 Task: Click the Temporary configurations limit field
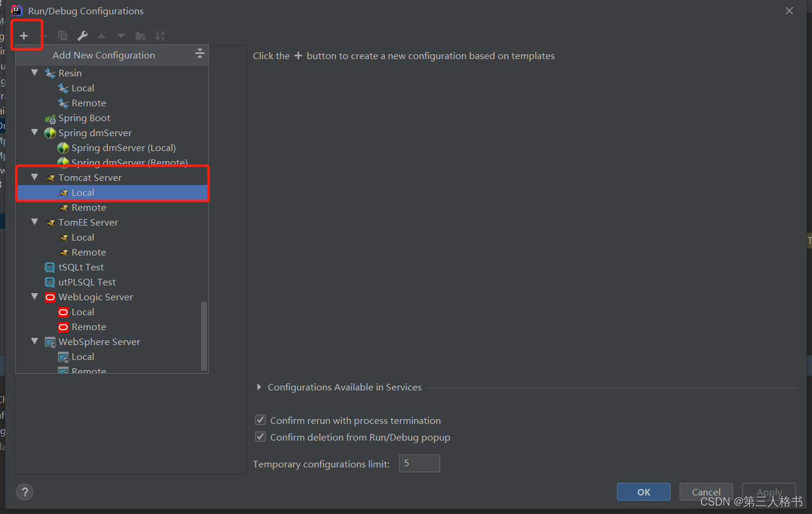coord(419,463)
